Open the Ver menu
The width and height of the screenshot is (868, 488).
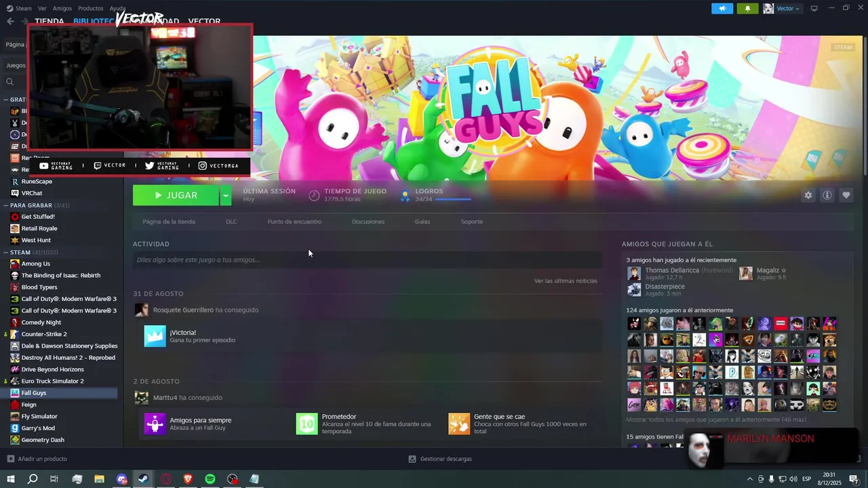pos(42,8)
